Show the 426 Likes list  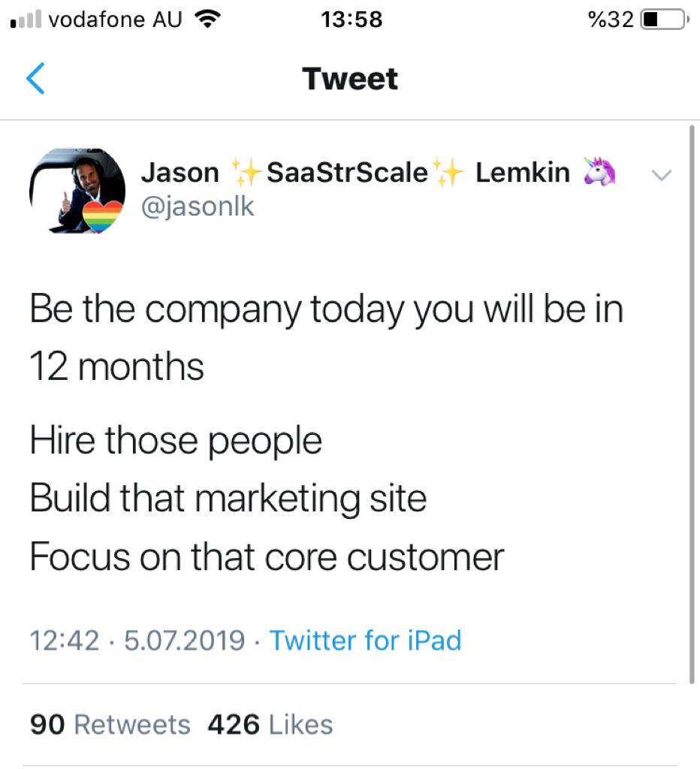coord(270,725)
